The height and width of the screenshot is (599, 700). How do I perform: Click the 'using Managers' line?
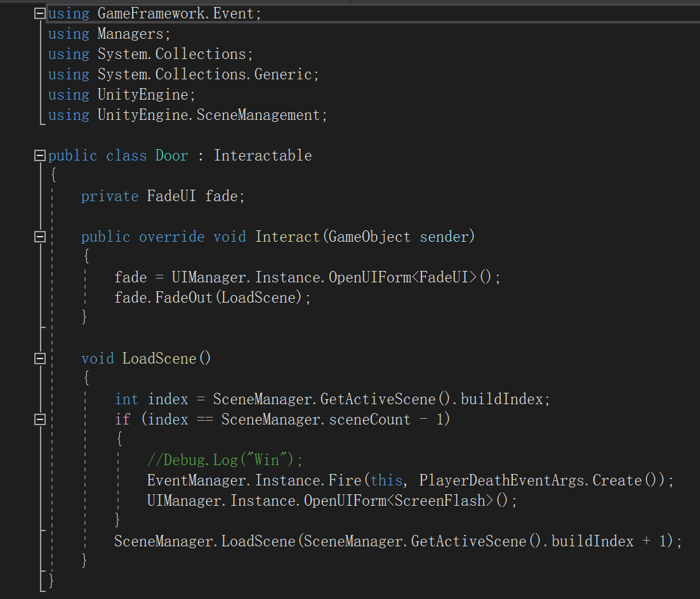point(109,34)
